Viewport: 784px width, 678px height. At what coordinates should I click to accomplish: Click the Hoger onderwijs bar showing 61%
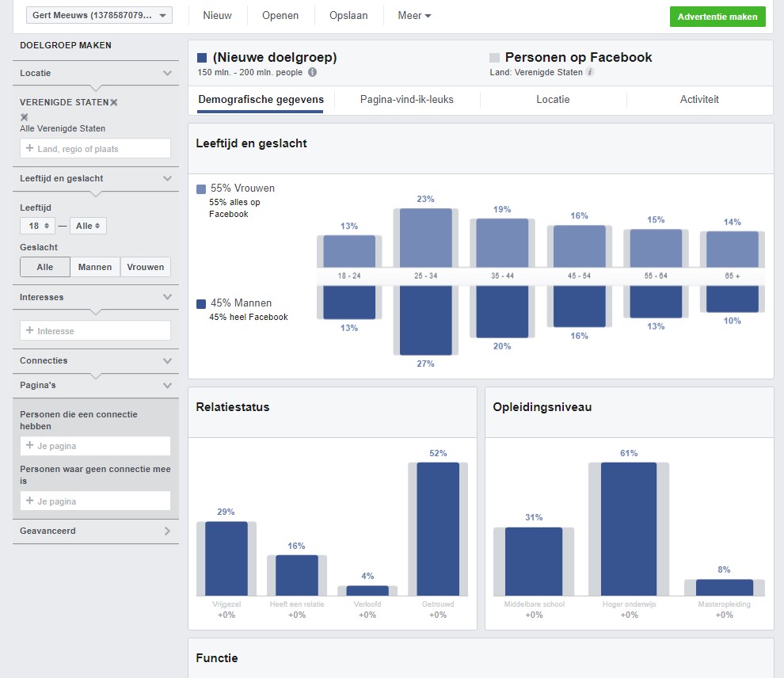[629, 529]
